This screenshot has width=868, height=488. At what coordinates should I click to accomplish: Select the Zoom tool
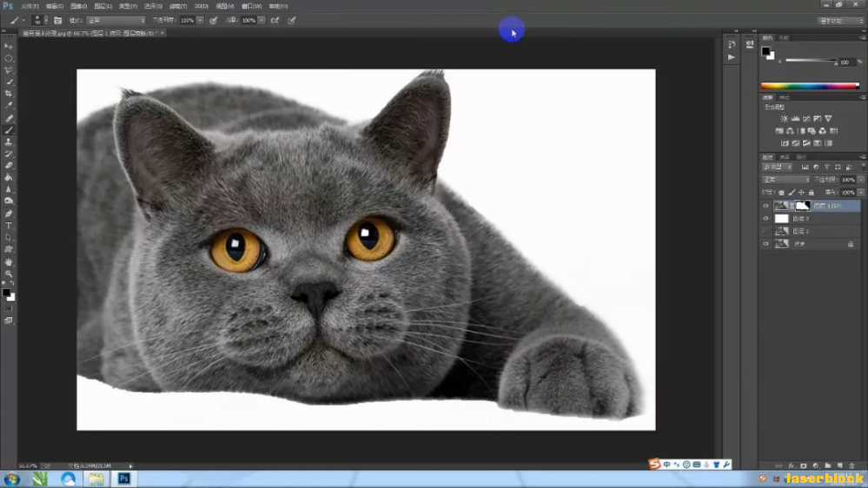coord(9,274)
